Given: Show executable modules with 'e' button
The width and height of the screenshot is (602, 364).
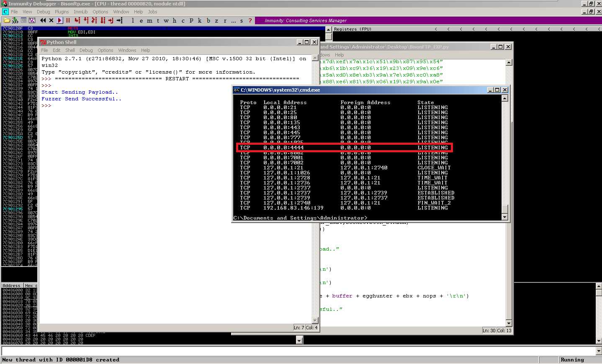Looking at the screenshot, I should [x=141, y=20].
